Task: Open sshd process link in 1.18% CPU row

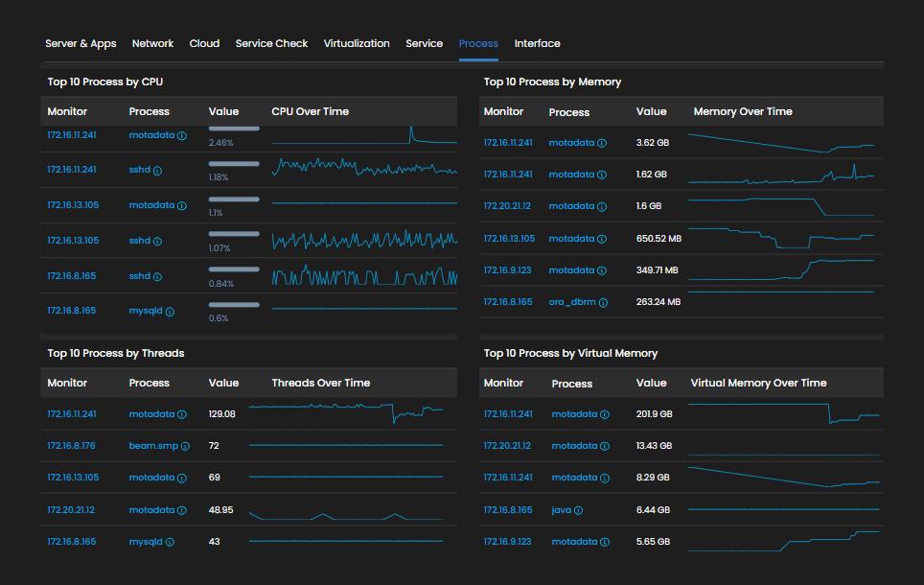Action: tap(140, 170)
